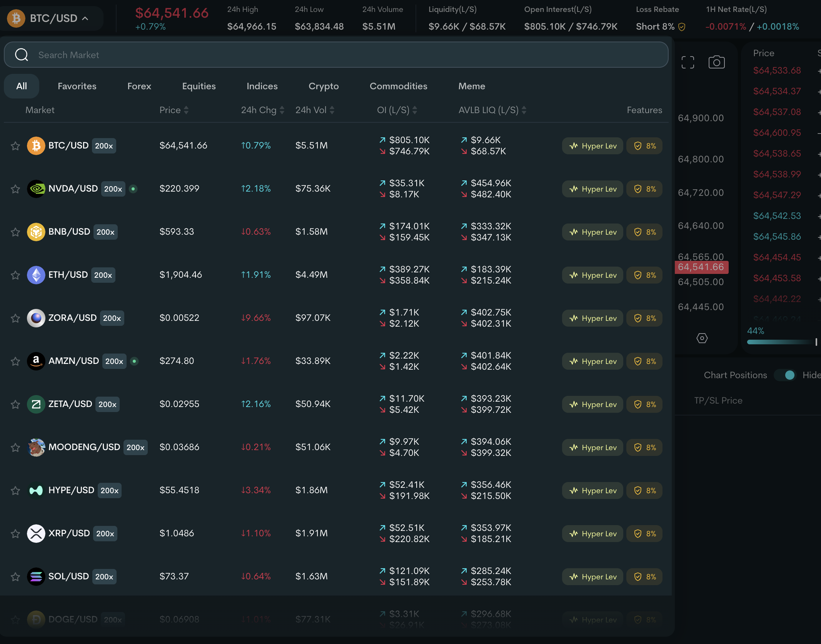Click the chart screenshot camera icon

click(x=716, y=62)
